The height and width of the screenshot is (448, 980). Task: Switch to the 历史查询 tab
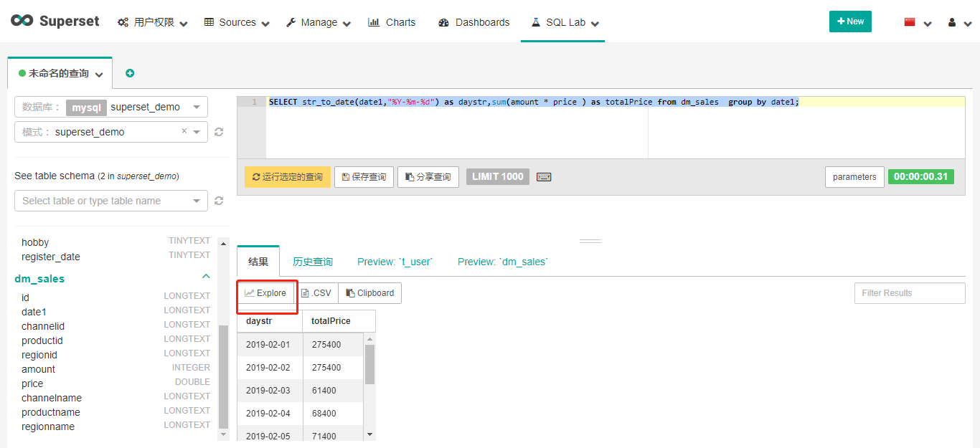tap(313, 262)
